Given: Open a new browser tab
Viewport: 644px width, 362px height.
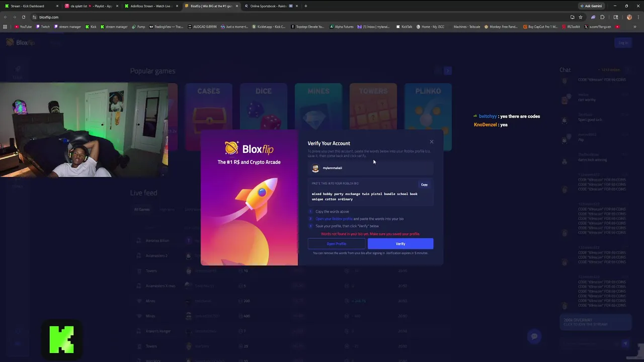Looking at the screenshot, I should tap(305, 6).
